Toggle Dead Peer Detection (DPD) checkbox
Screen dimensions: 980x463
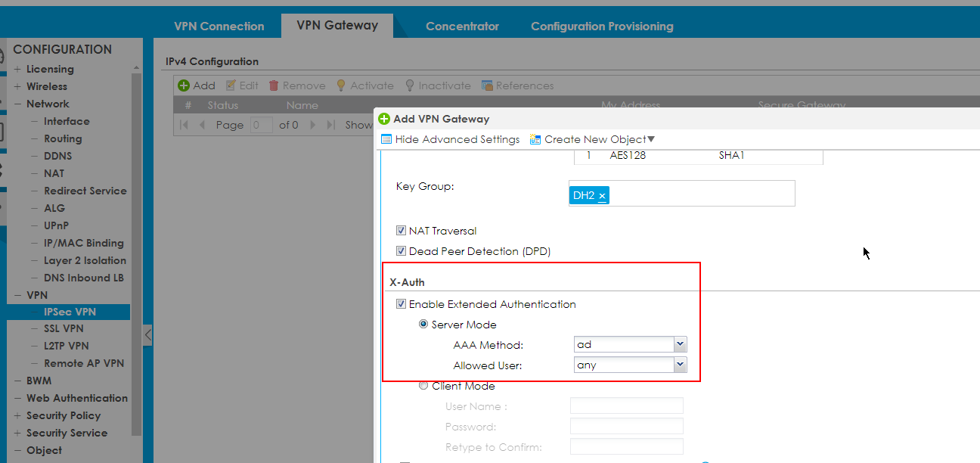(x=402, y=251)
